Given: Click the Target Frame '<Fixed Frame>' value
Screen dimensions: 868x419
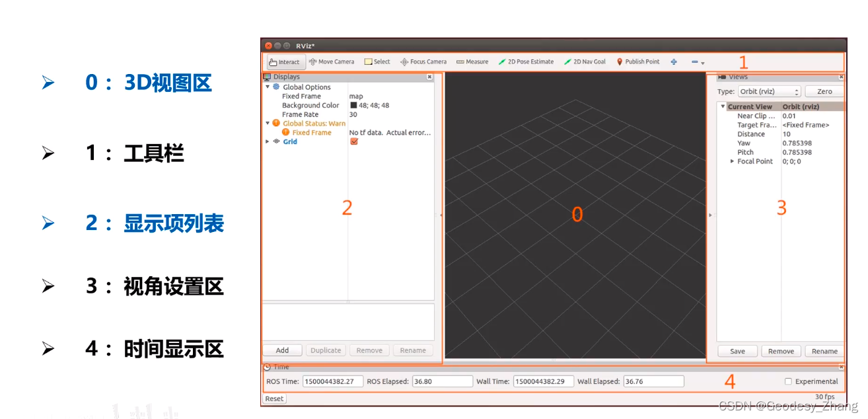Looking at the screenshot, I should (805, 125).
